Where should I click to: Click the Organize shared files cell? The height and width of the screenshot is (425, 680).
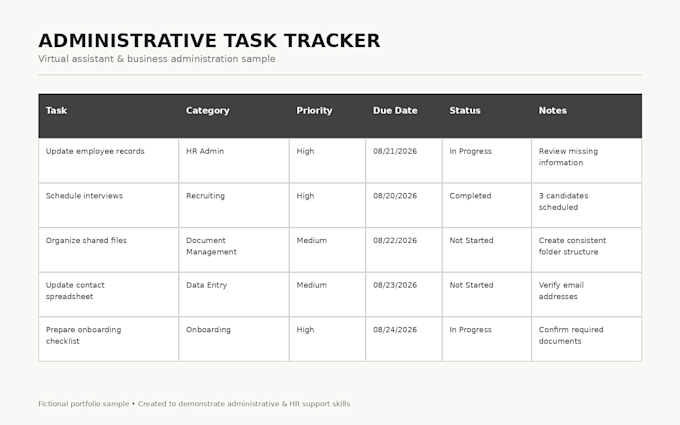(108, 250)
